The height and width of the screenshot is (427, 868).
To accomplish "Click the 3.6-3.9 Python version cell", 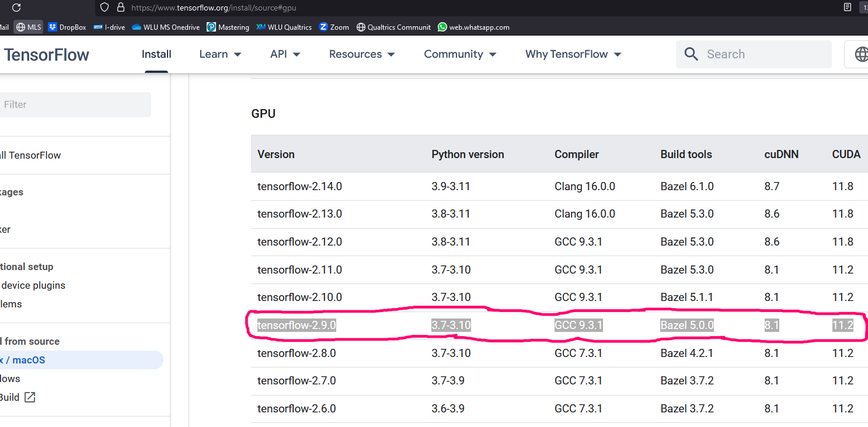I will pyautogui.click(x=448, y=408).
